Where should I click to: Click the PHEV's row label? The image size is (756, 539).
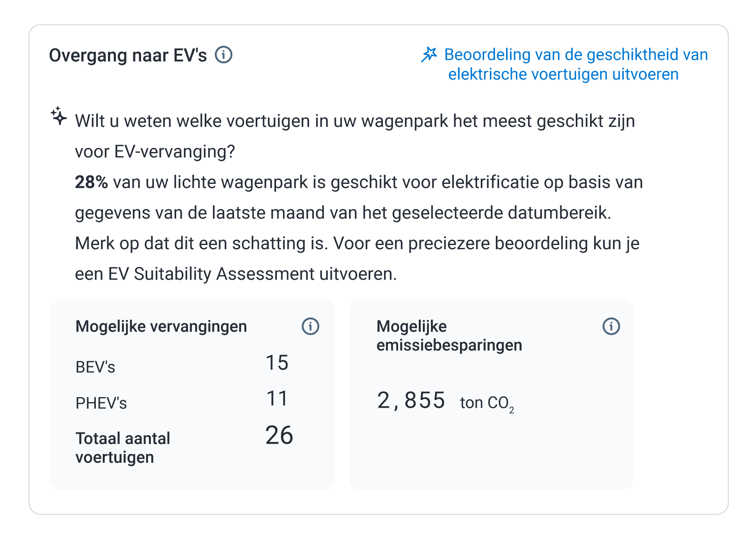coord(101,402)
